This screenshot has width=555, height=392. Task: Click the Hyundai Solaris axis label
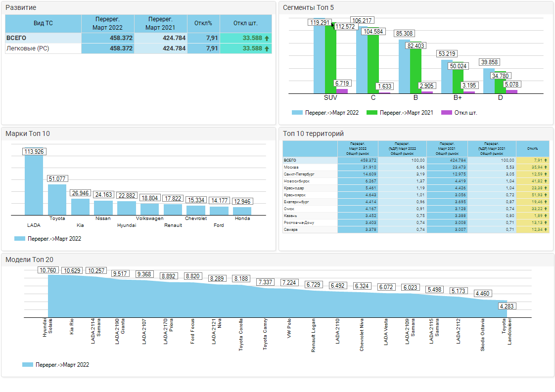(x=47, y=328)
